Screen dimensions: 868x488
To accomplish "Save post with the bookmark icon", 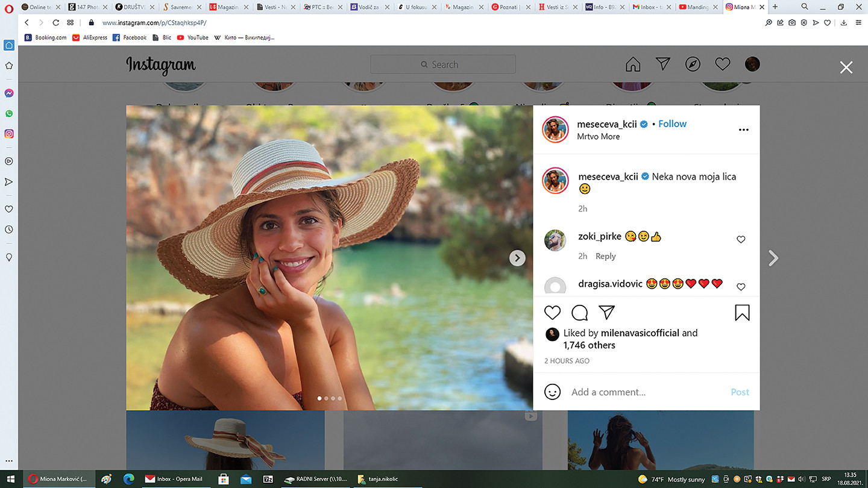I will 742,312.
